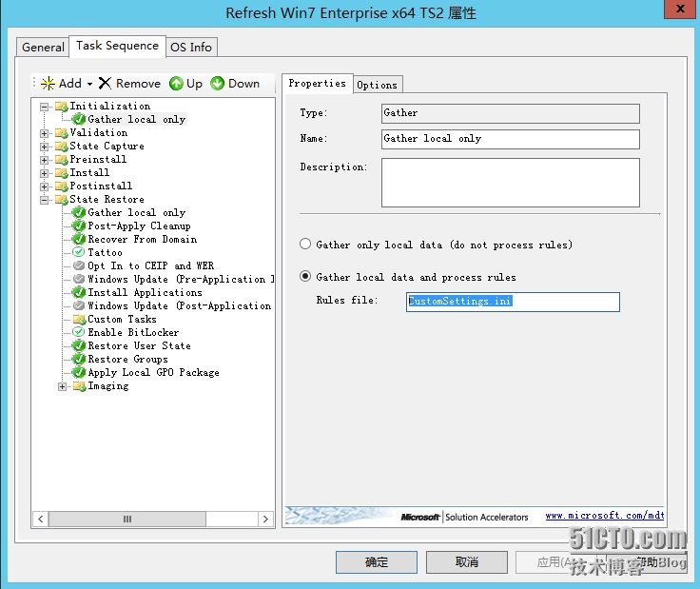Click the Post-Apply Cleanup check icon

tap(79, 226)
